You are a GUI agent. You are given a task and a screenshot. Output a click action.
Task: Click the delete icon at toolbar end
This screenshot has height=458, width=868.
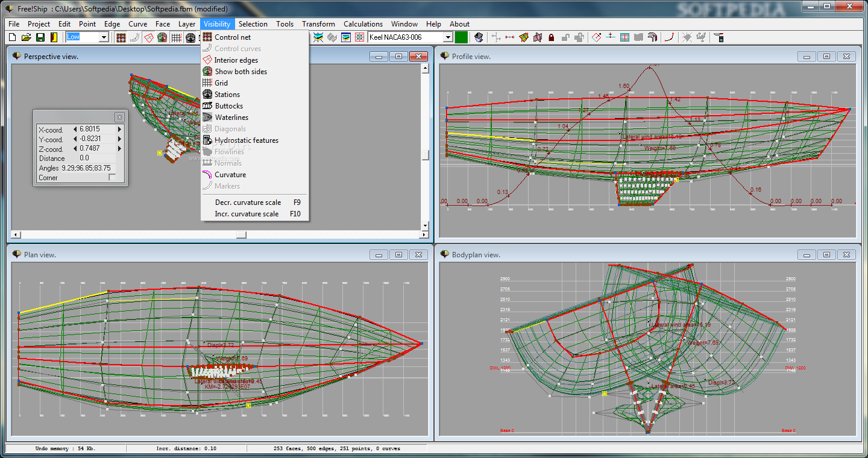[718, 37]
